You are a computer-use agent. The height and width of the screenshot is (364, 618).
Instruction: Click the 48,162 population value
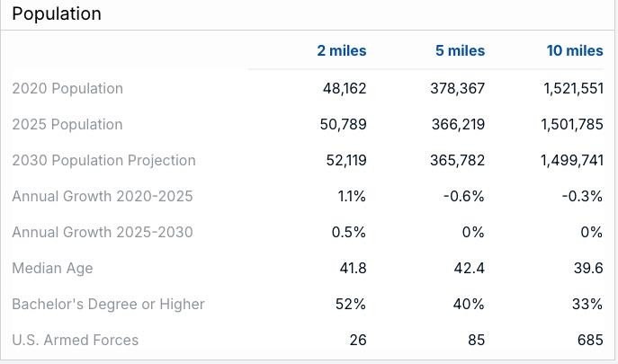[345, 88]
